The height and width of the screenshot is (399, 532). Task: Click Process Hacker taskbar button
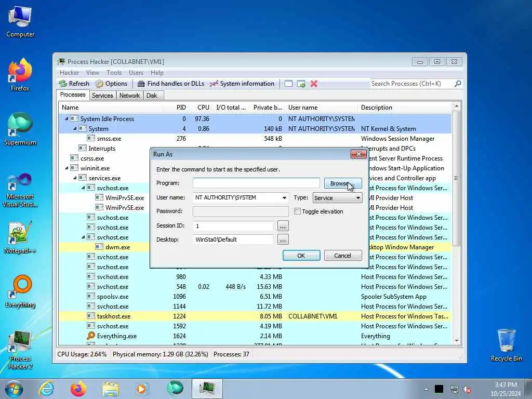207,389
